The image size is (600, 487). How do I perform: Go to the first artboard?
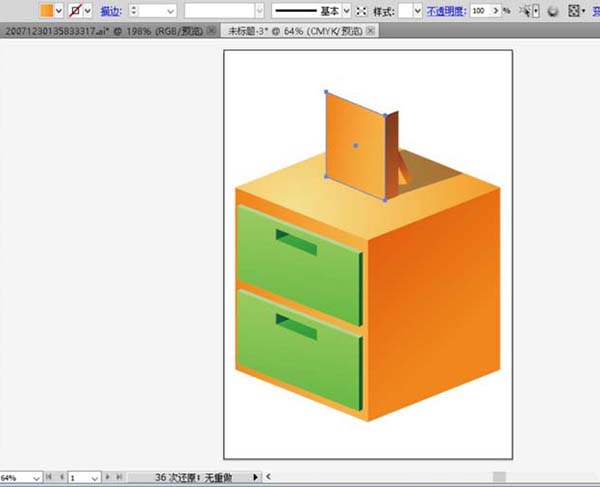click(x=49, y=477)
